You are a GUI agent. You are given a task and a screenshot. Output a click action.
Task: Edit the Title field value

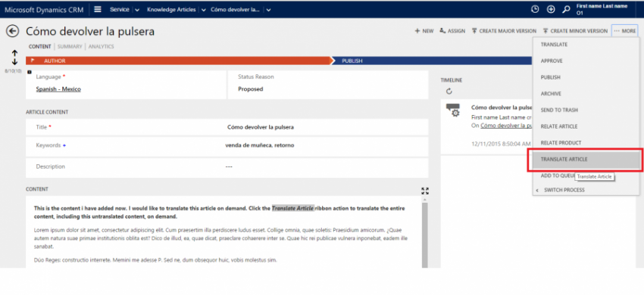coord(261,127)
